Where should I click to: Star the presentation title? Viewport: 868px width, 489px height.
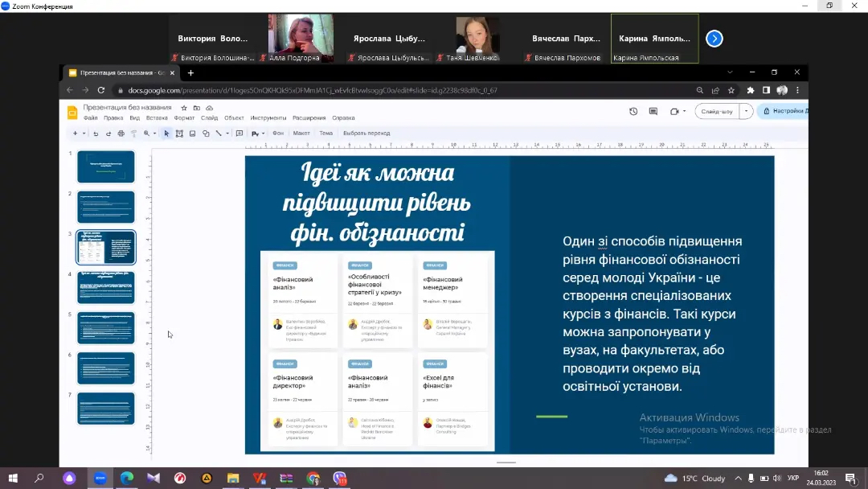pos(184,108)
